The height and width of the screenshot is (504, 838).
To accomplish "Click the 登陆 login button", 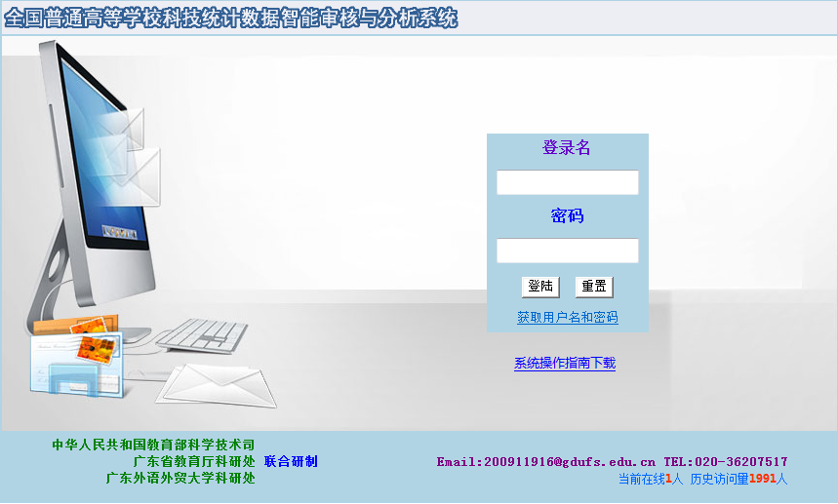I will pyautogui.click(x=539, y=287).
